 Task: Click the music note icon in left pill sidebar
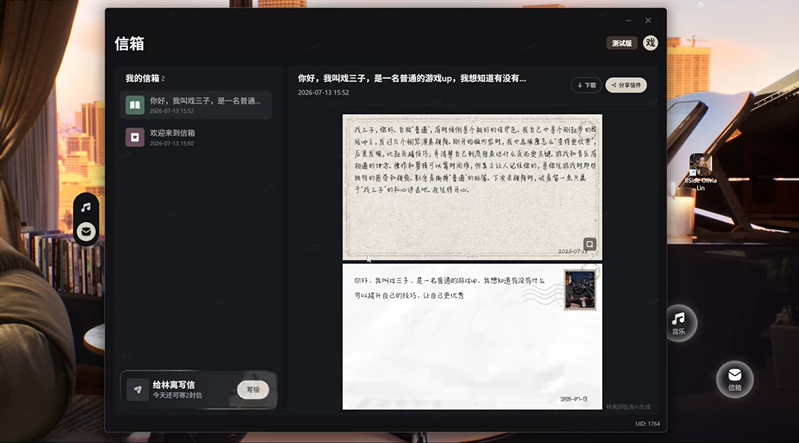coord(86,207)
